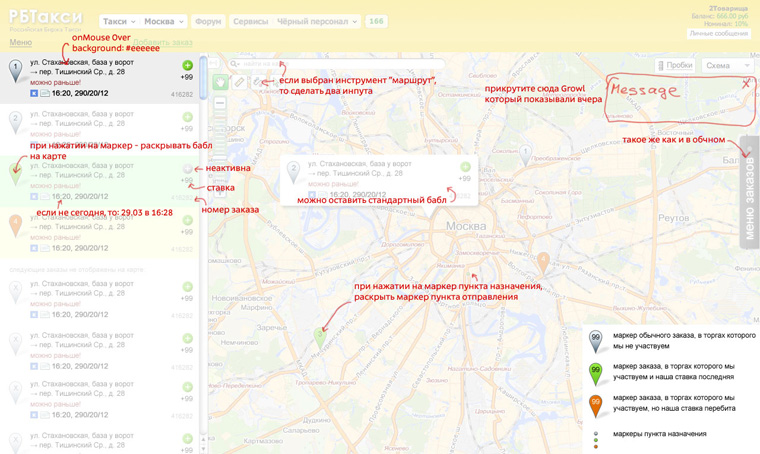Open the Чёрный персонал dropdown
Viewport: 760px width, 454px height.
coord(317,21)
